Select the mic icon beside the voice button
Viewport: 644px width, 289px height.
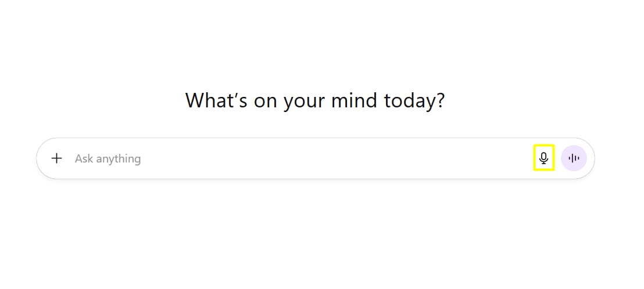click(x=543, y=158)
